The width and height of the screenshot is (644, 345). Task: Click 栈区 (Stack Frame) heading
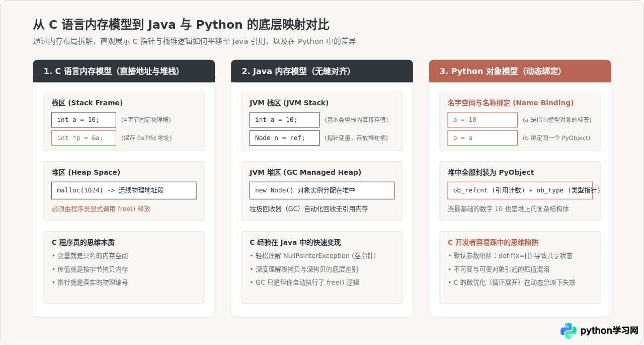coord(87,103)
